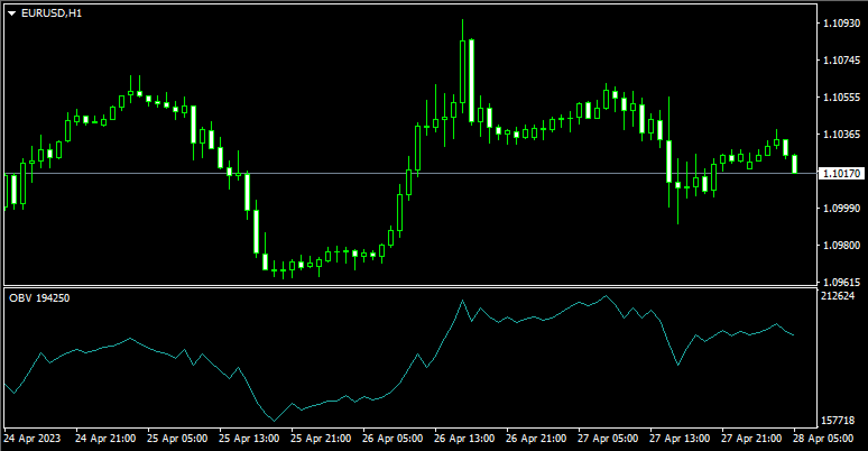This screenshot has width=868, height=451.
Task: Click the 27 Apr 21:00 time label
Action: point(752,438)
